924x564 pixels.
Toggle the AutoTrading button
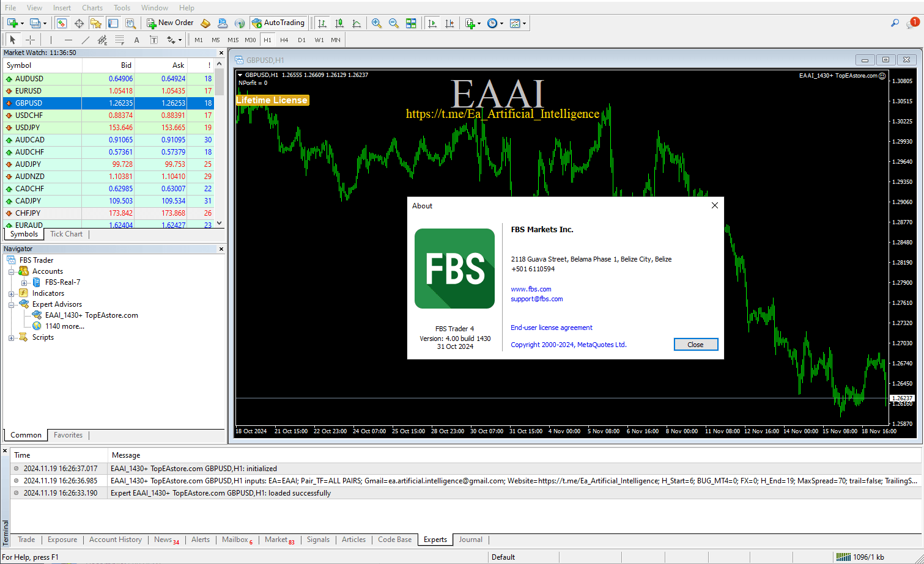point(278,23)
